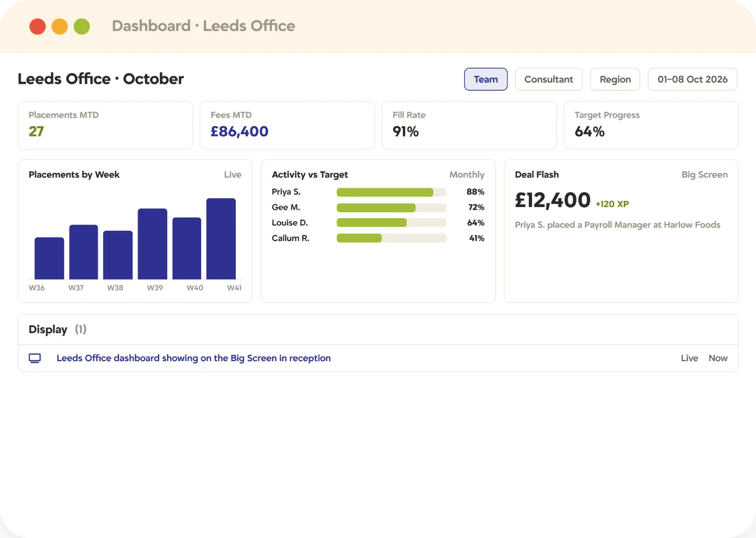
Task: Click the tallest W41 bar
Action: (x=221, y=239)
